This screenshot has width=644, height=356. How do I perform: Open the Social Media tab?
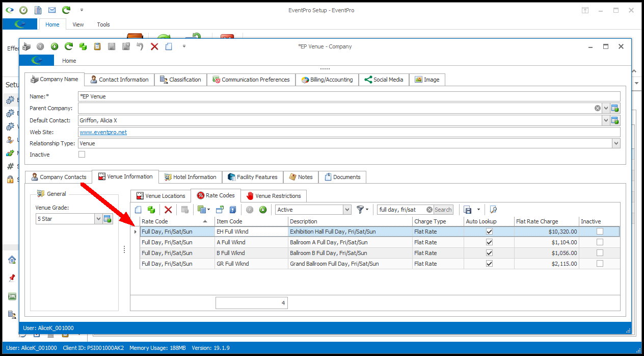(x=383, y=80)
